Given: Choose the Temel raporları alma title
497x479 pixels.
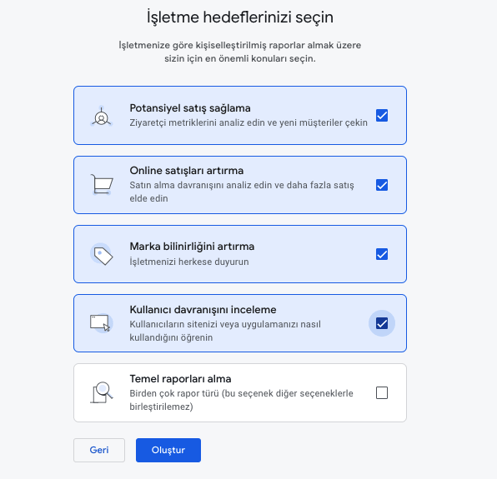Looking at the screenshot, I should tap(180, 379).
